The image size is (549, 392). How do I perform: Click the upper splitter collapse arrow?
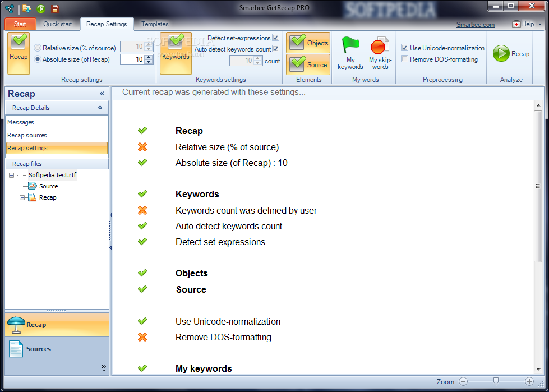pyautogui.click(x=110, y=215)
